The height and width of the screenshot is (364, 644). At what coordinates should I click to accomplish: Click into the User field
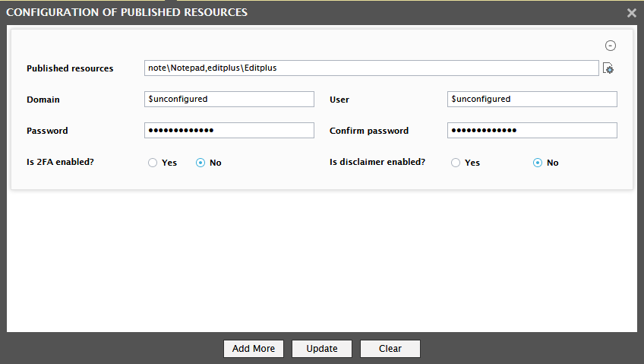click(x=532, y=99)
